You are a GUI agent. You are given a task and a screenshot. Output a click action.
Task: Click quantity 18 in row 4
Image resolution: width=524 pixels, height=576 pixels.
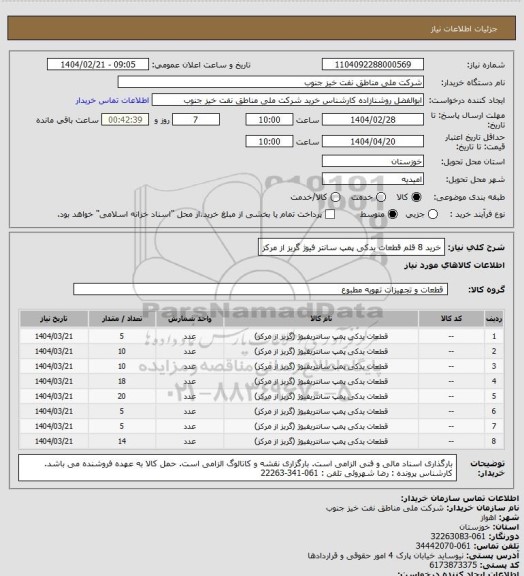click(x=122, y=382)
